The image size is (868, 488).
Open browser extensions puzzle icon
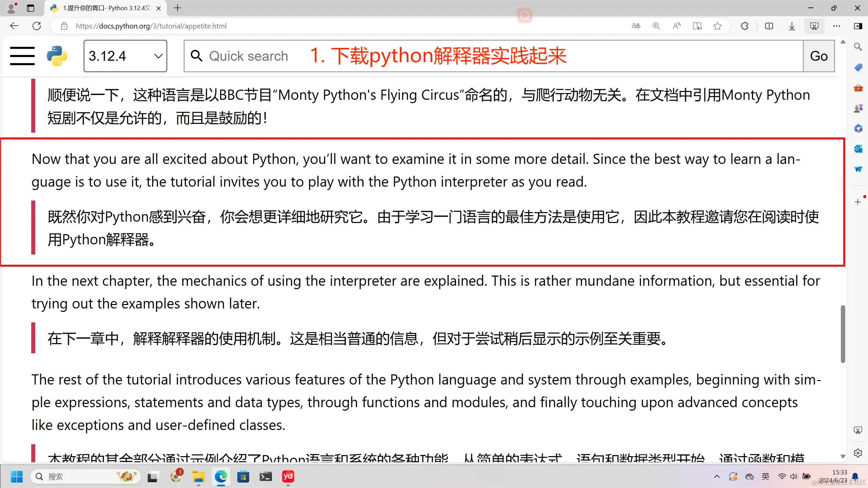744,26
